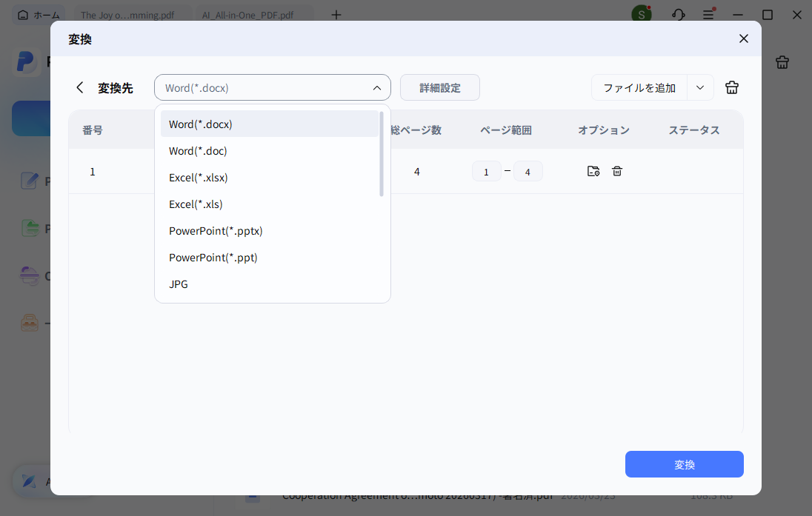Delete row 1 with the trash icon
Image resolution: width=812 pixels, height=516 pixels.
click(617, 171)
